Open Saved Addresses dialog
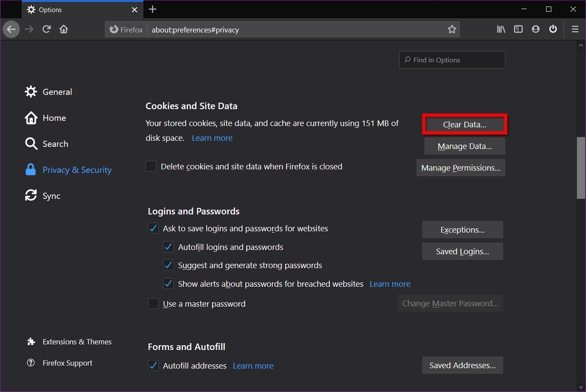The height and width of the screenshot is (392, 586). coord(462,365)
